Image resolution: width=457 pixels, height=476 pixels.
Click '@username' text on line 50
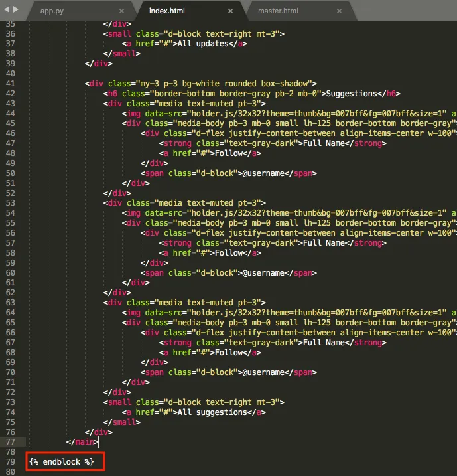click(263, 173)
